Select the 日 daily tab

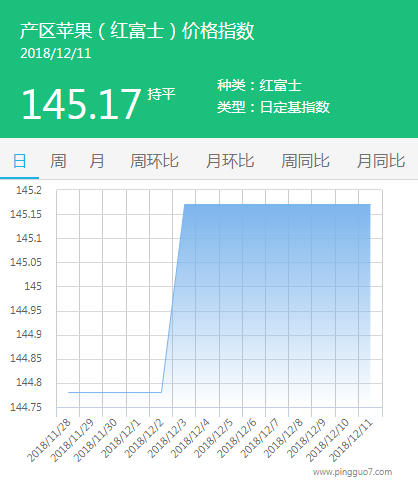tap(19, 161)
